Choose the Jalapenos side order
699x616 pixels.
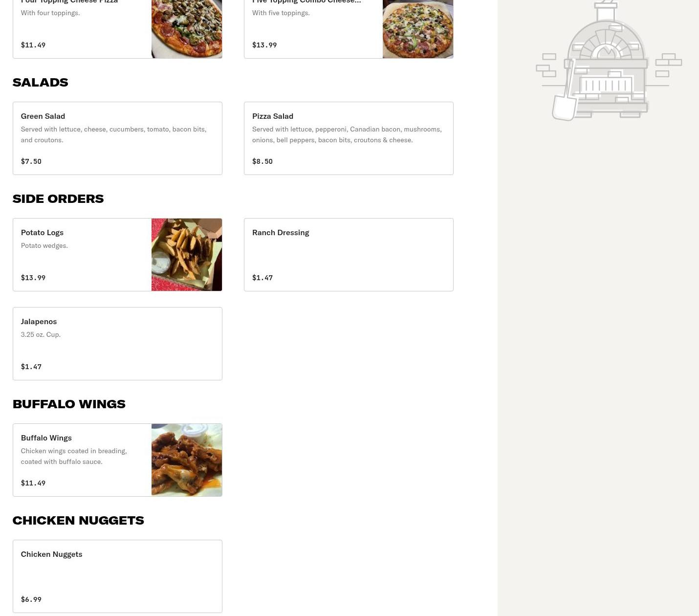pos(117,344)
